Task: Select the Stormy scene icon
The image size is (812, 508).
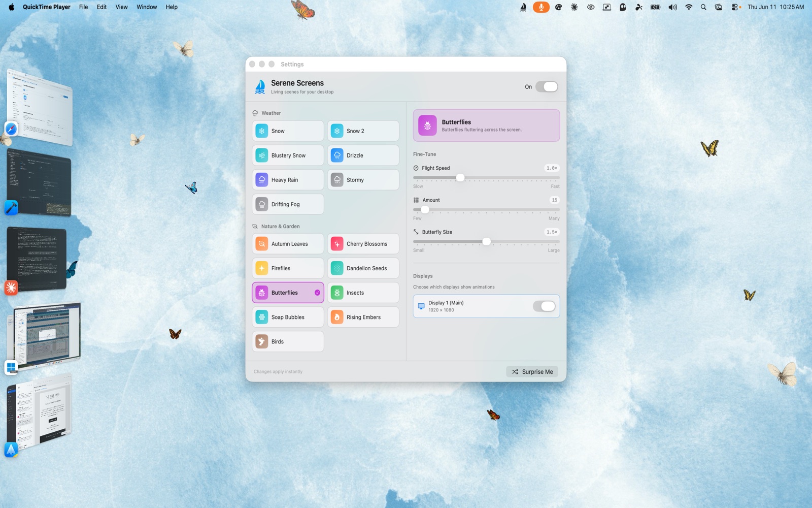Action: [x=337, y=180]
